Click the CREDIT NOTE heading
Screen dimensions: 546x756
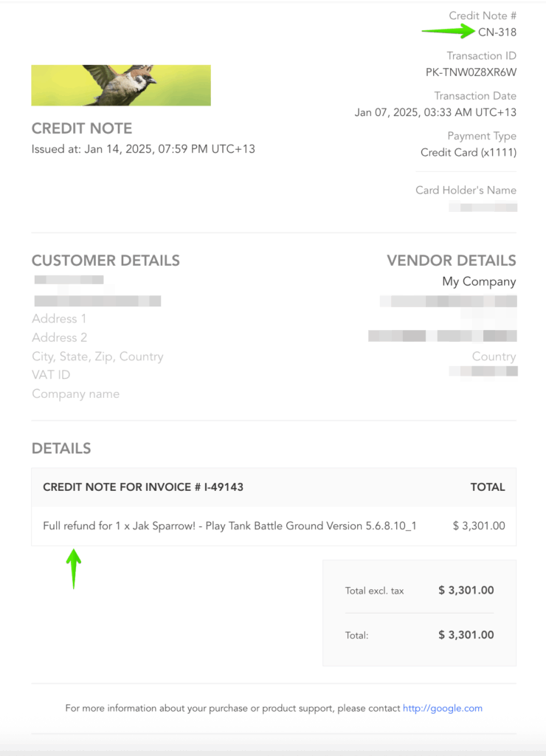coord(82,128)
